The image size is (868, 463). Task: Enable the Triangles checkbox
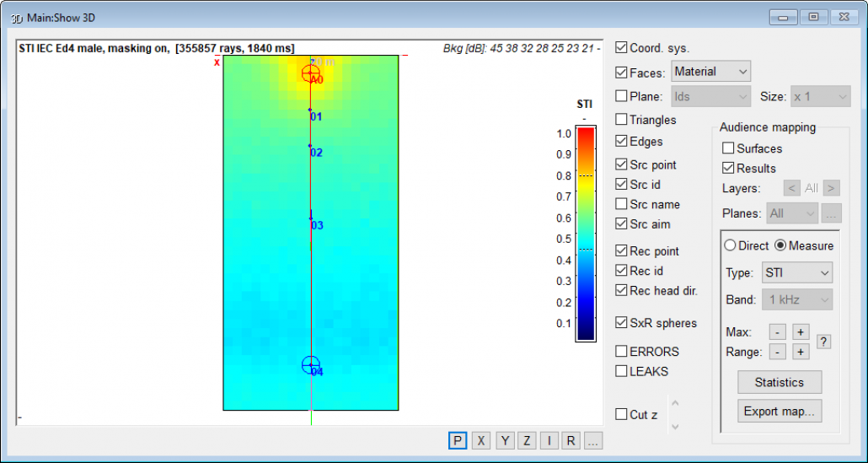coord(621,120)
